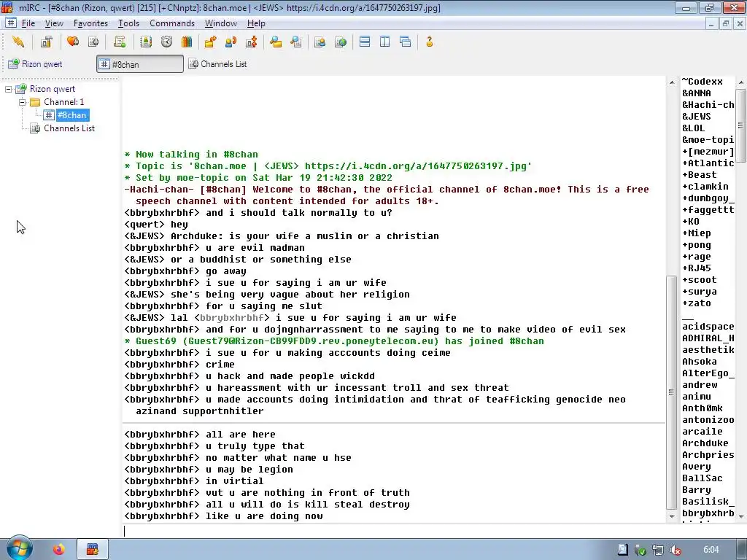The image size is (747, 560).
Task: Click the taskbar clock showing 6:04
Action: (711, 550)
